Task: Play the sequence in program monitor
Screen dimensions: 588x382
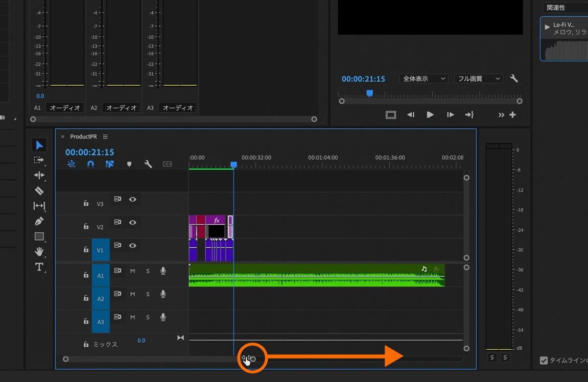Action: coord(430,115)
